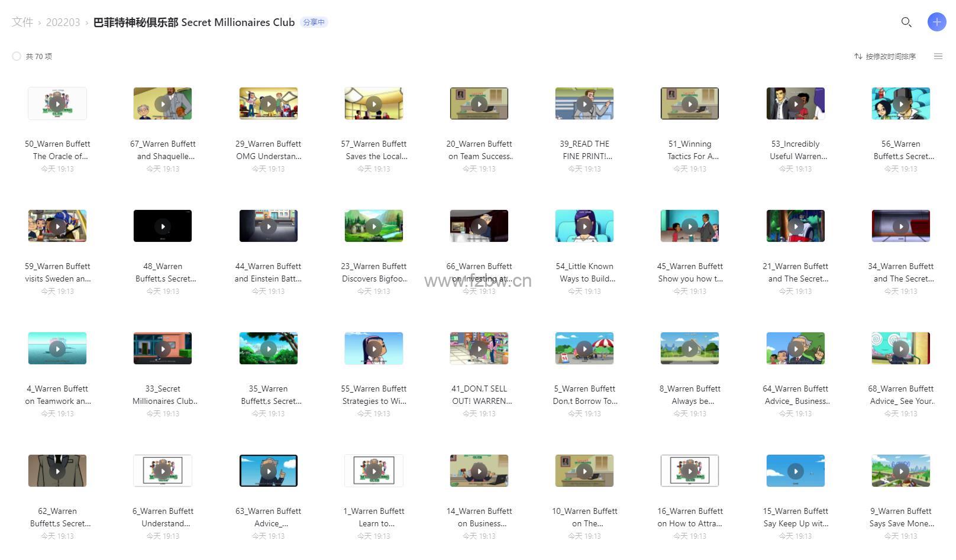Play 4_Warren Buffett on Teamwork video
956x560 pixels.
57,348
